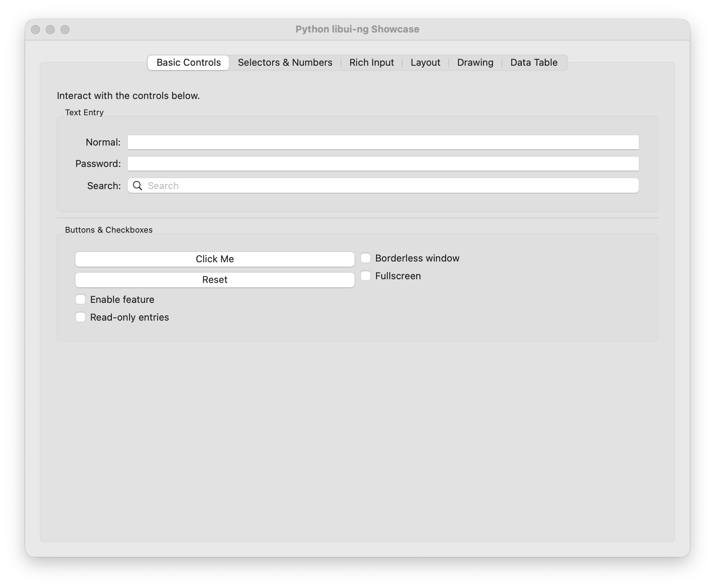
Task: Select the Basic Controls tab
Action: pyautogui.click(x=188, y=62)
